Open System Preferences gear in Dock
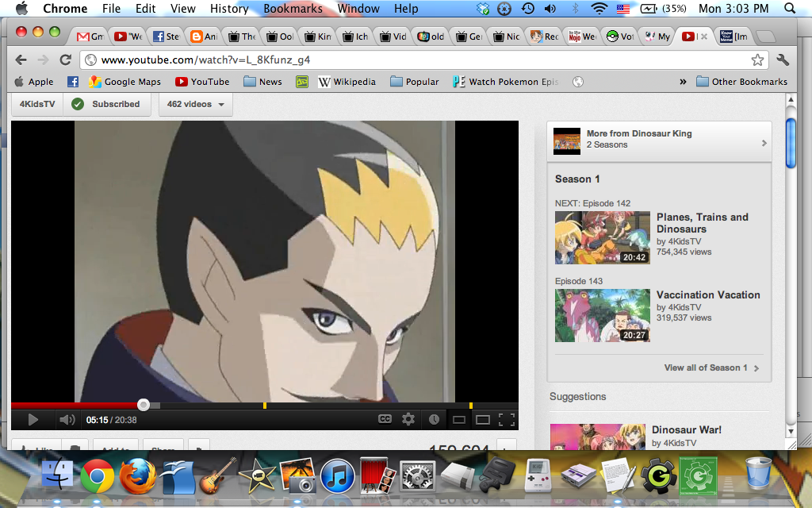 coord(418,475)
